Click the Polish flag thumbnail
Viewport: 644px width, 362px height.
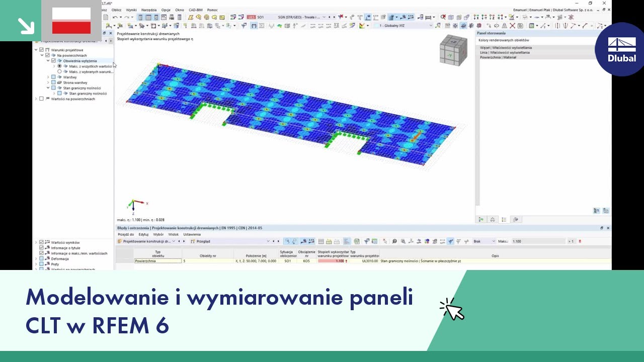[71, 21]
